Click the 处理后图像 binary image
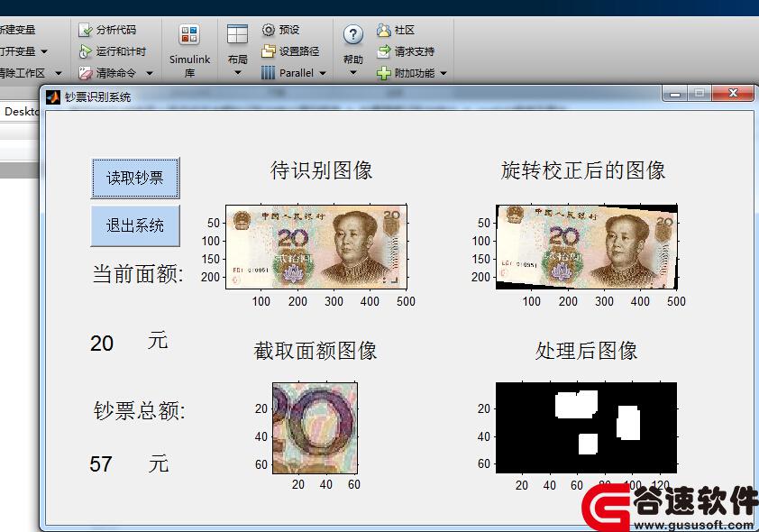Viewport: 759px width, 532px height. [x=586, y=428]
